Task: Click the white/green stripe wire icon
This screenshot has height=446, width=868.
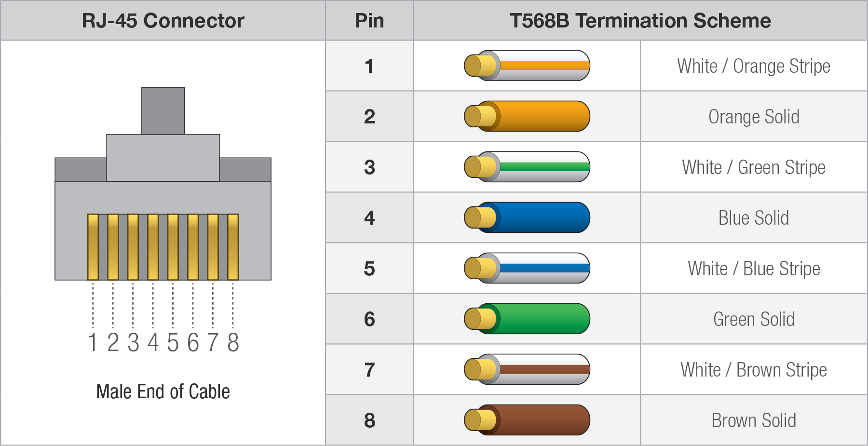Action: [x=527, y=167]
